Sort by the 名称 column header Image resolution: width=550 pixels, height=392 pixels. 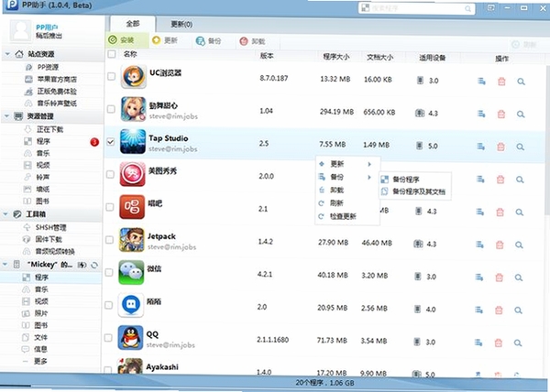click(x=130, y=54)
